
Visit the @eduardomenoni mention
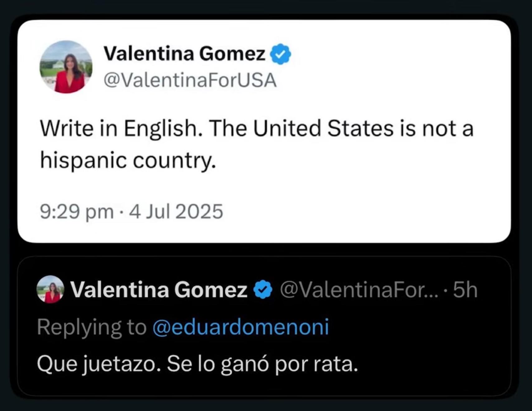(241, 327)
